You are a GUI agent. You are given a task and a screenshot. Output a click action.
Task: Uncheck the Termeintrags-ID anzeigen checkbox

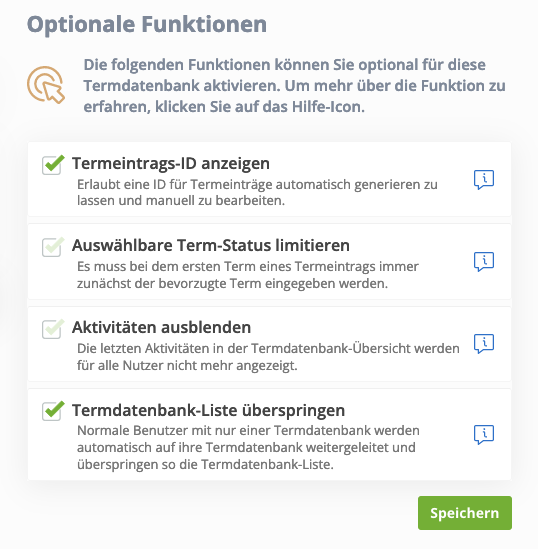coord(53,165)
